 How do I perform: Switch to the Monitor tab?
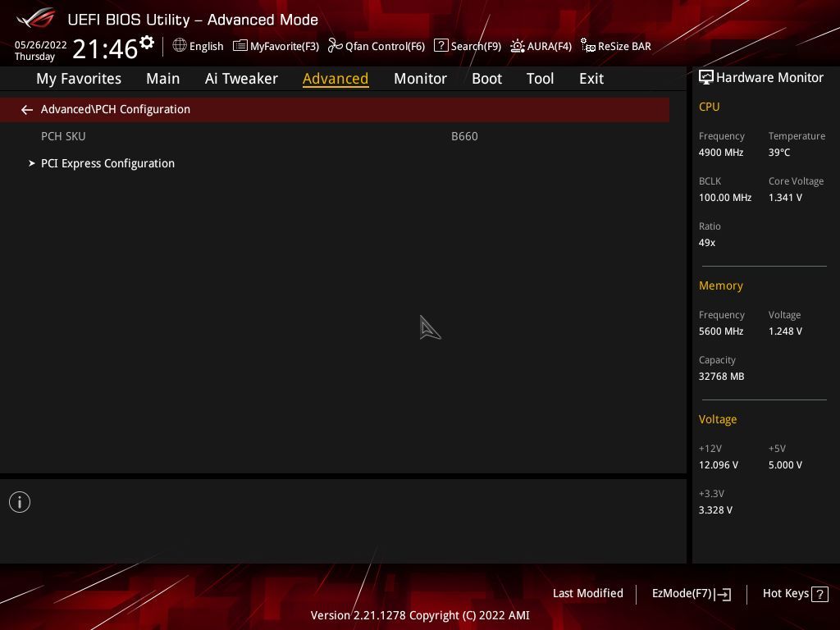420,79
